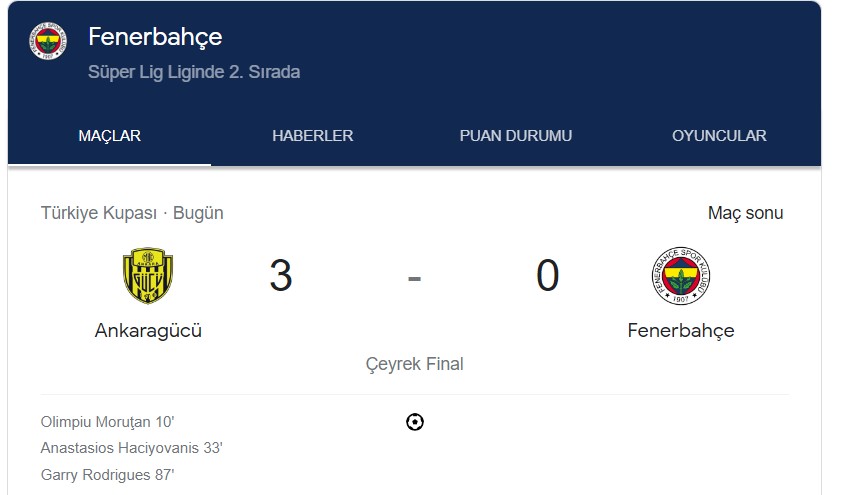Open the MAÇLAR tab
The height and width of the screenshot is (495, 842).
coord(110,136)
